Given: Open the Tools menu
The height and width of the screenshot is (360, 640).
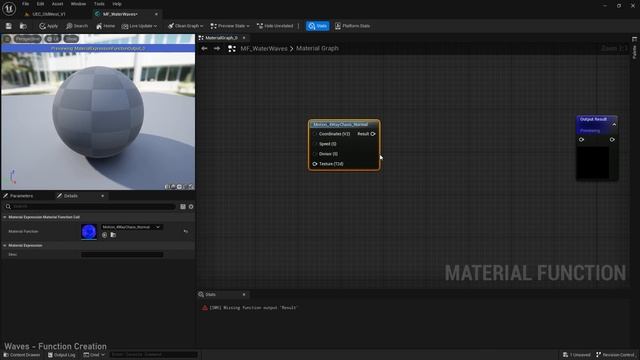Looking at the screenshot, I should [x=99, y=4].
